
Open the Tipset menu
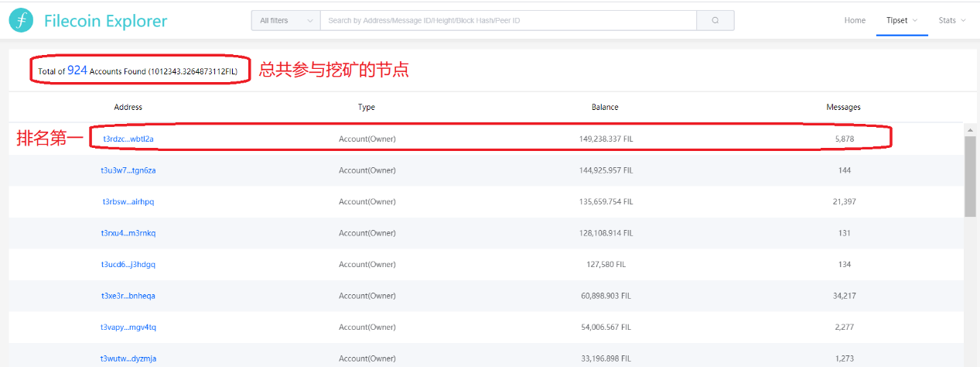click(901, 20)
